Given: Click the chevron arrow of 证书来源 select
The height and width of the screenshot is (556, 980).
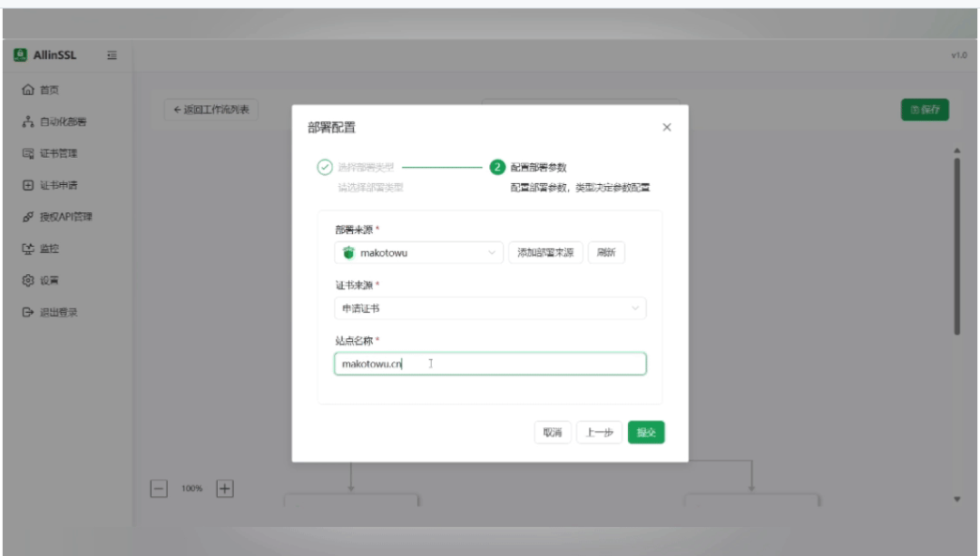Looking at the screenshot, I should click(x=635, y=308).
